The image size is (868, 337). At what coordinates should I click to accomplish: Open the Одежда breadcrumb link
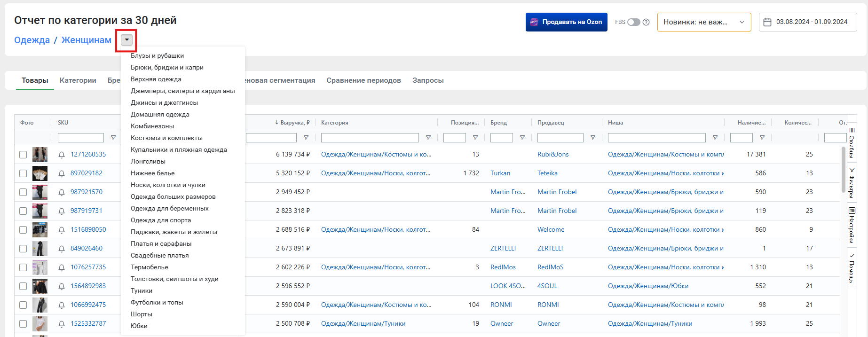32,40
